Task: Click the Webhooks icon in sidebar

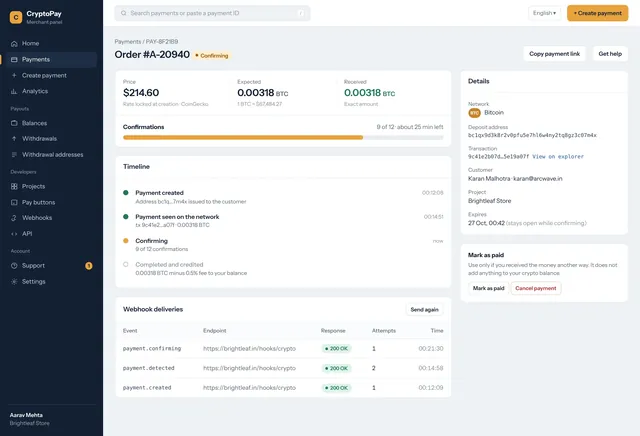Action: [14, 218]
